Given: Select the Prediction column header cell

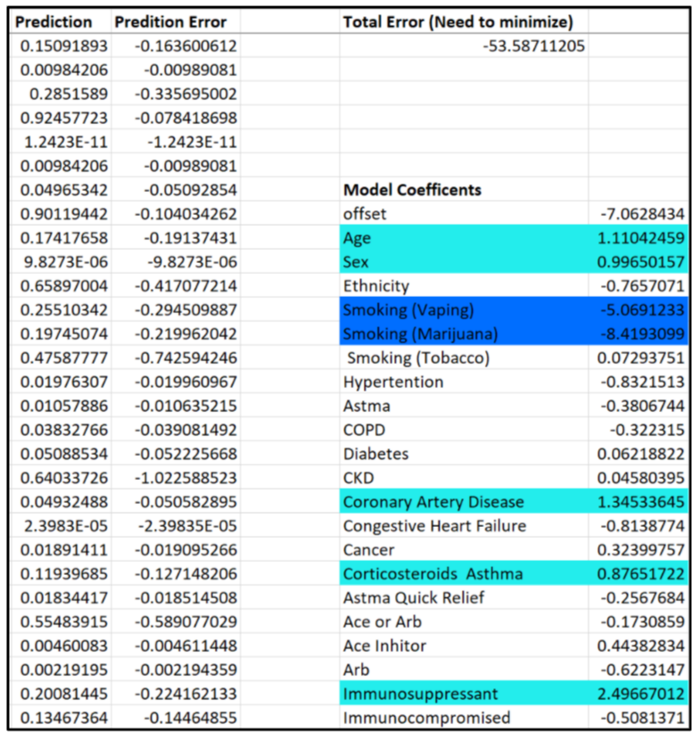Looking at the screenshot, I should pos(55,21).
